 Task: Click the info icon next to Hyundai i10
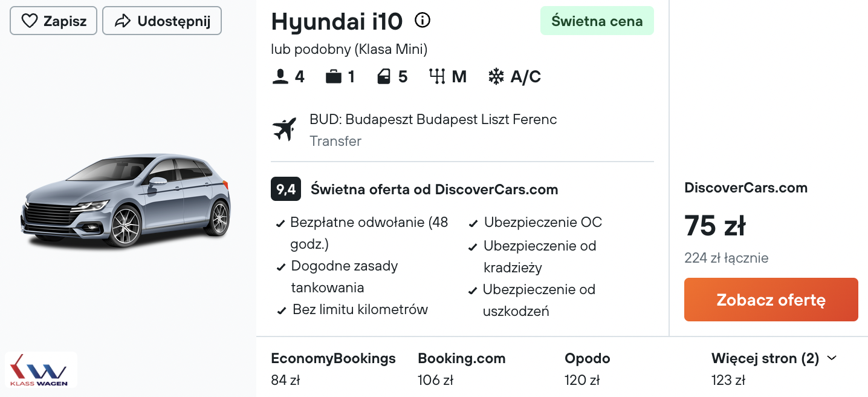point(423,21)
